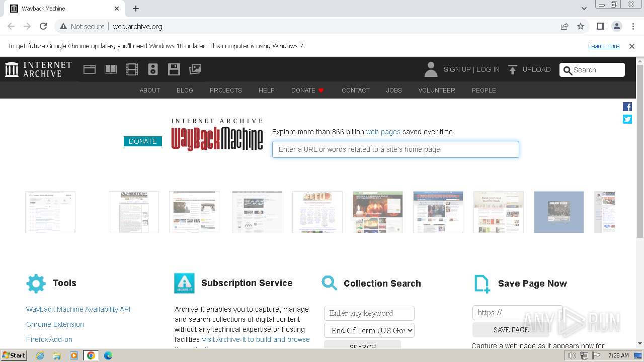Image resolution: width=644 pixels, height=362 pixels.
Task: Click the SAVE PAGE button
Action: coord(511,330)
